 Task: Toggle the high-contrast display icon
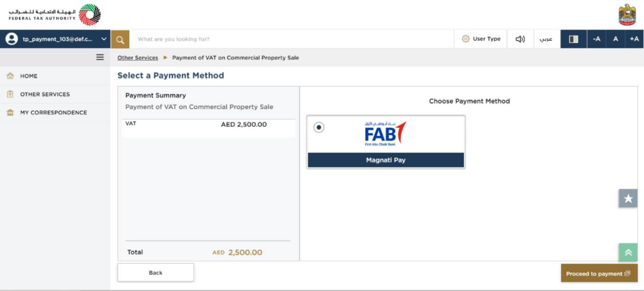574,39
